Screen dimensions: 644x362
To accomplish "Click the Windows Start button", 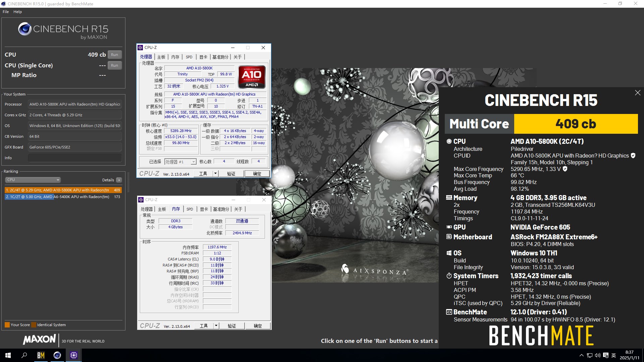I will [8, 355].
